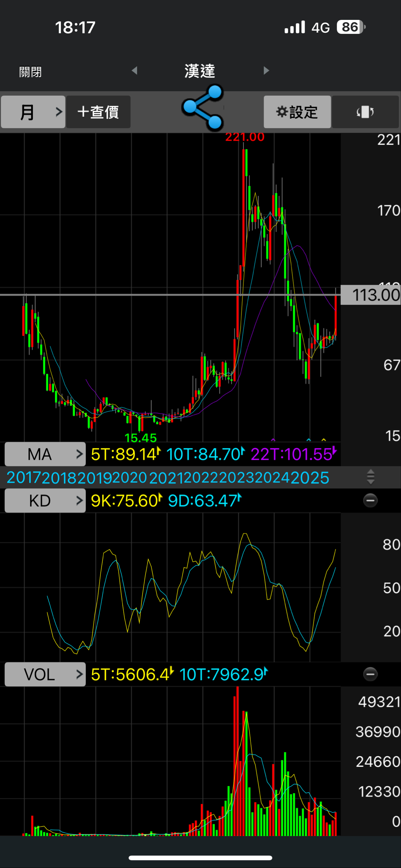The image size is (401, 868).
Task: Collapse the VOL panel with minus icon
Action: tap(370, 674)
